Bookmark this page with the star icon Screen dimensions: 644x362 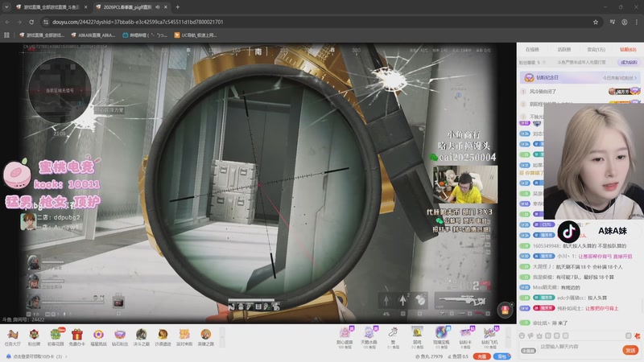point(596,23)
